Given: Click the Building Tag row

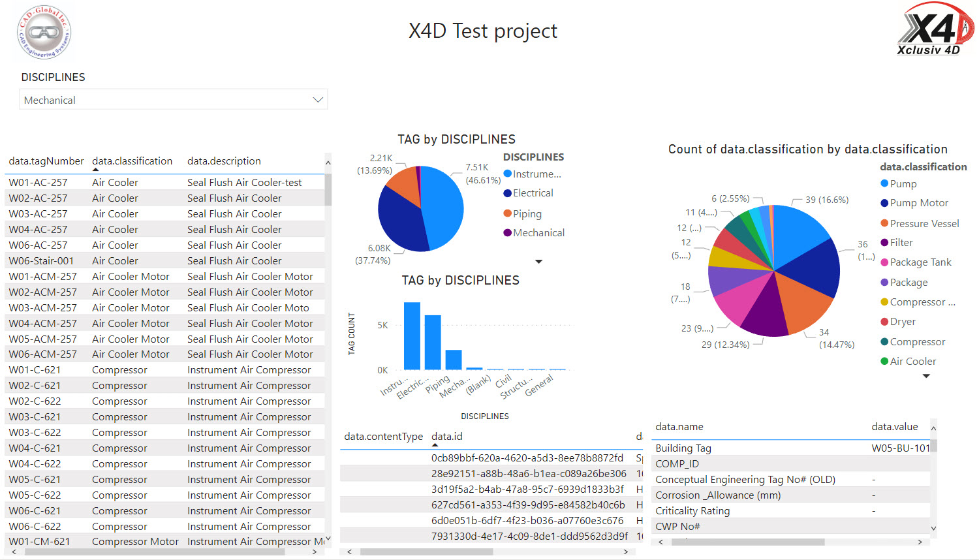Looking at the screenshot, I should [x=790, y=448].
